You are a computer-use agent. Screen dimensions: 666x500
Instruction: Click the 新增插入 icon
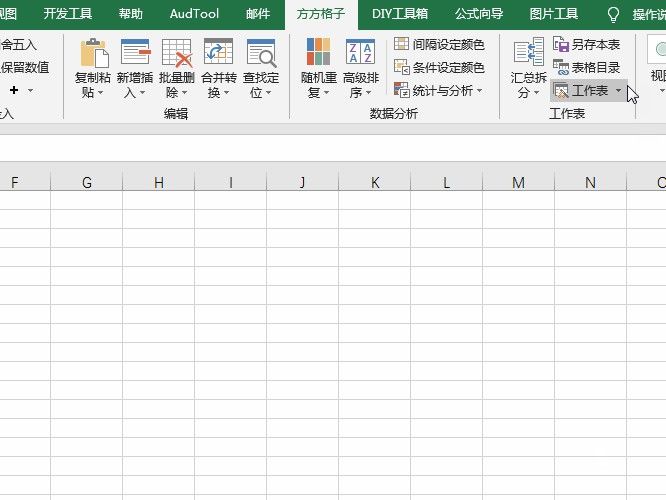(135, 53)
